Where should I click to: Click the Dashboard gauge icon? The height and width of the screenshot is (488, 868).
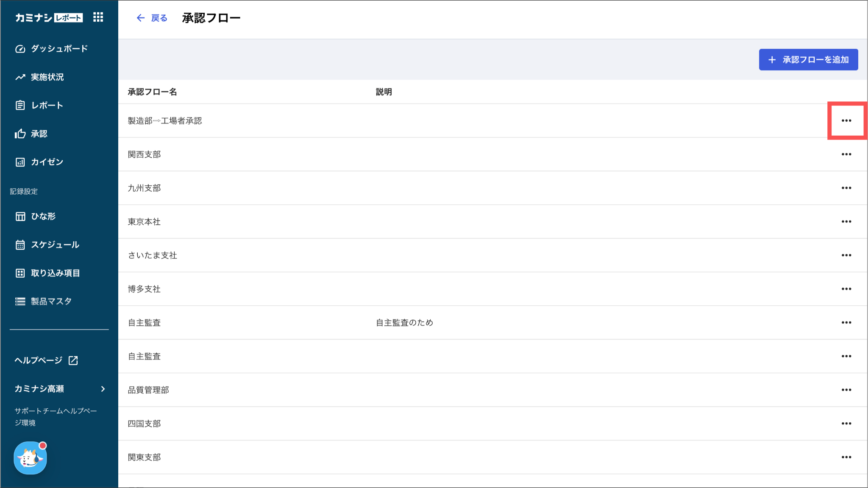(20, 49)
